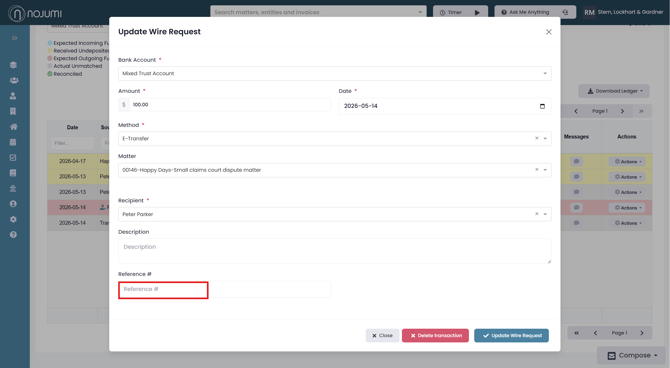Start the Timer play button
Viewport: 670px width, 368px height.
click(477, 12)
